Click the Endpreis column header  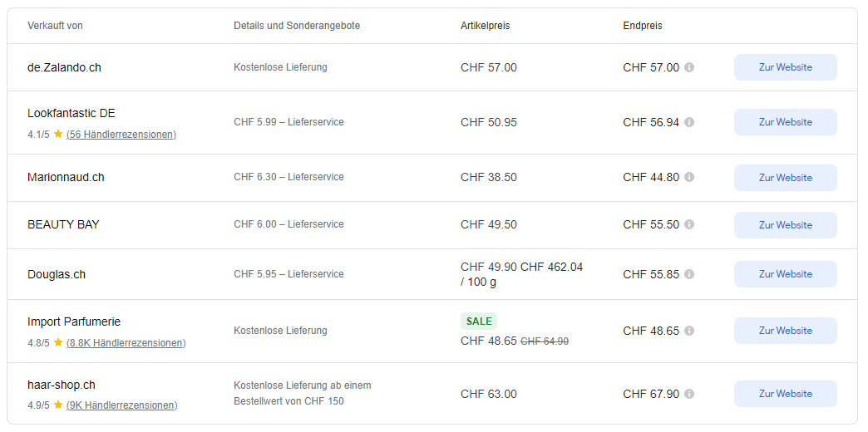coord(643,26)
